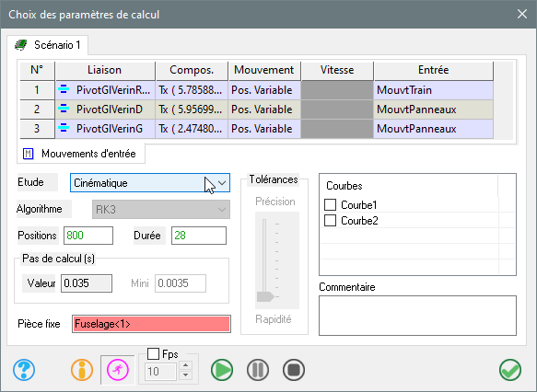
Task: Confirm with the green checkmark icon
Action: [510, 370]
